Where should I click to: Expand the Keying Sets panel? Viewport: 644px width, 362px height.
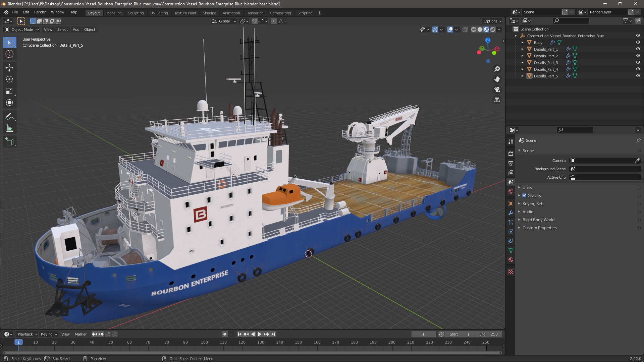click(x=533, y=204)
